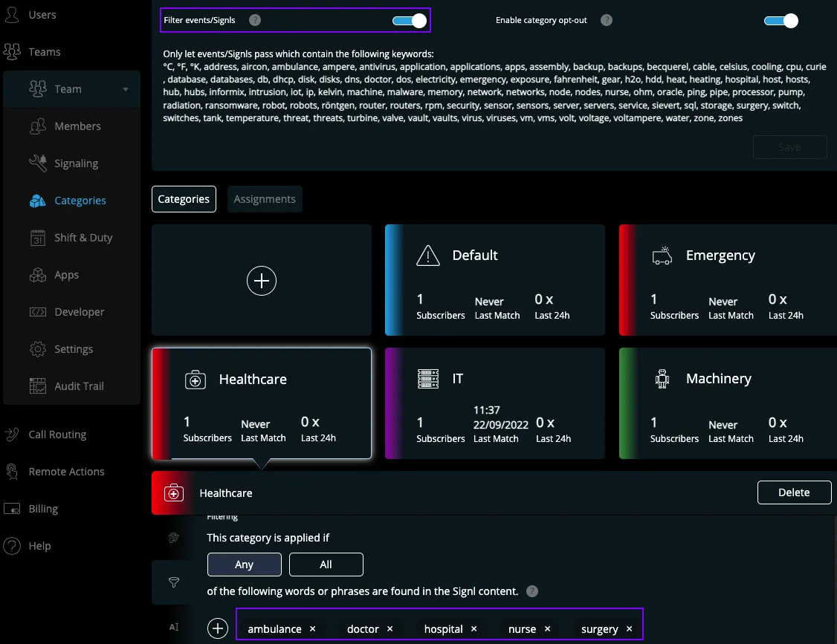837x644 pixels.
Task: Click help icon next to Enable category opt-out
Action: point(607,20)
